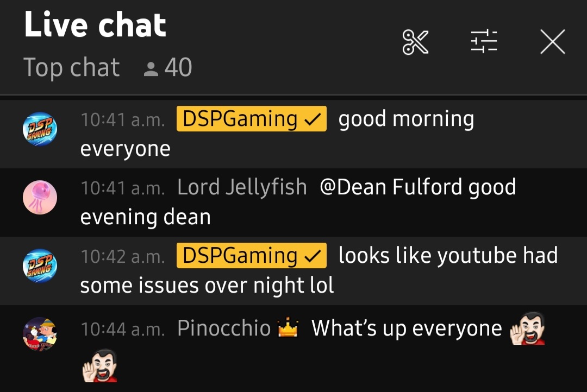Click the Live chat heading
Image resolution: width=587 pixels, height=392 pixels.
tap(95, 24)
